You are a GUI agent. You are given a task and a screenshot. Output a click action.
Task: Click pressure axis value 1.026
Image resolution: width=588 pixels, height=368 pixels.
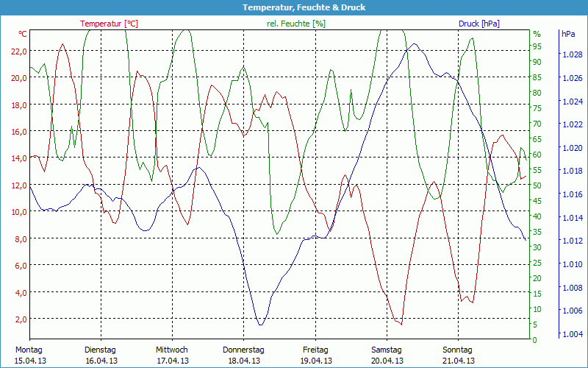coord(573,78)
